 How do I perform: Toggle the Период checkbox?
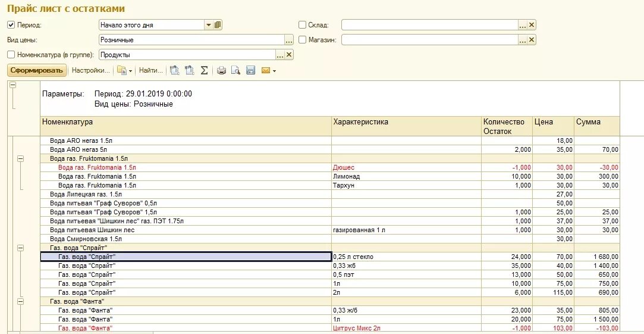(x=11, y=24)
